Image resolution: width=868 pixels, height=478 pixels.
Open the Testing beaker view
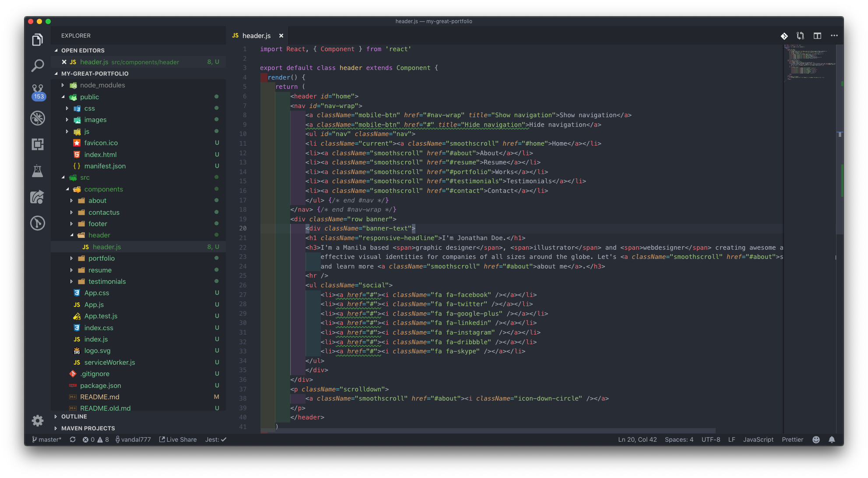pyautogui.click(x=38, y=171)
